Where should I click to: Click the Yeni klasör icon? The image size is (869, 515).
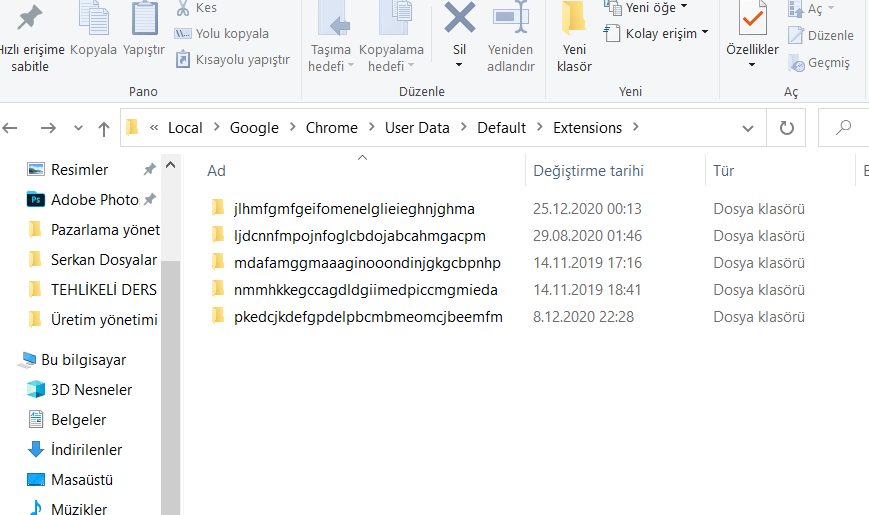click(x=574, y=20)
